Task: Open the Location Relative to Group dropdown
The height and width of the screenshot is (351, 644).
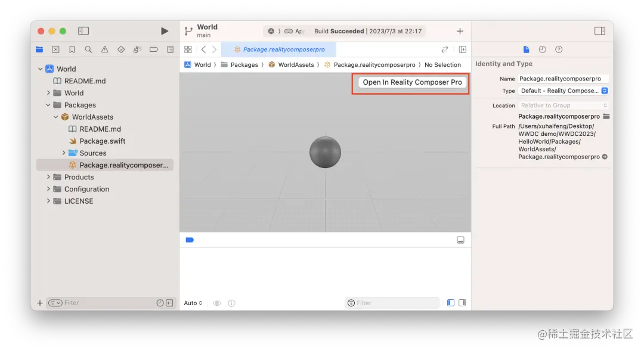Action: (563, 105)
